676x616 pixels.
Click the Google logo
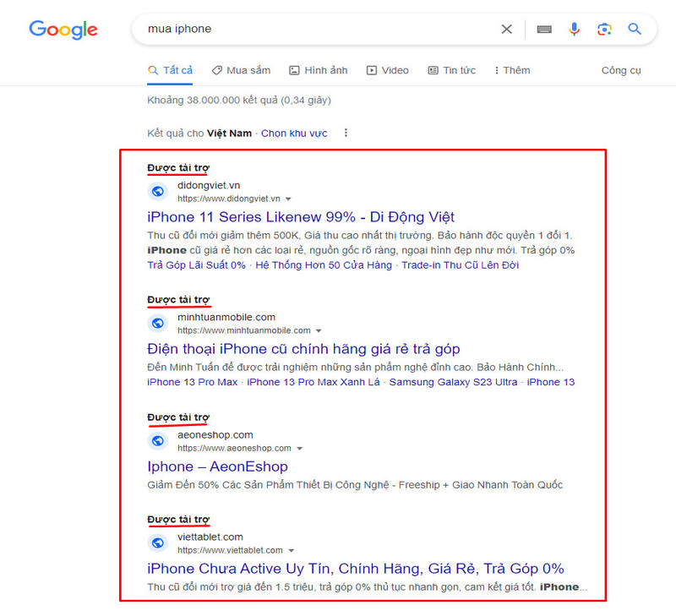[x=63, y=30]
